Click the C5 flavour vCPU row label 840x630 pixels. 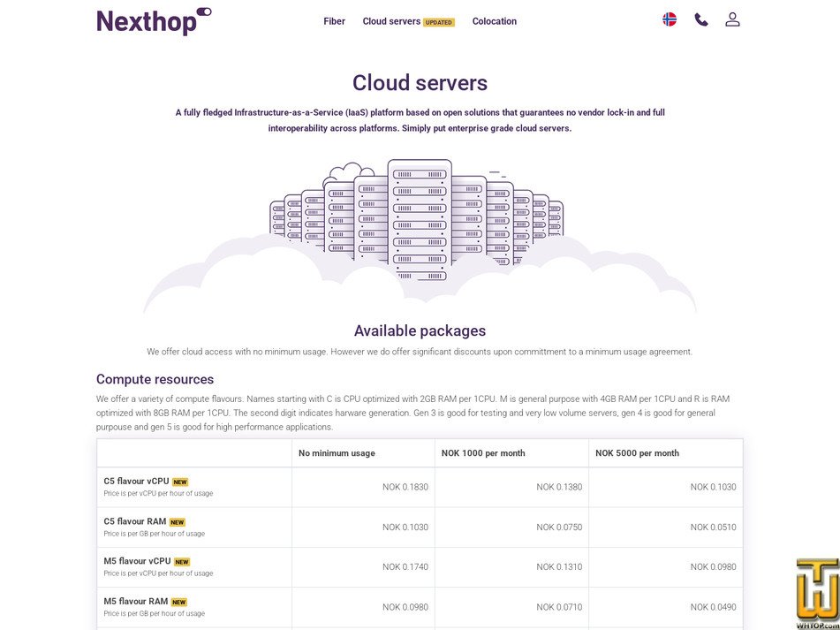[136, 481]
